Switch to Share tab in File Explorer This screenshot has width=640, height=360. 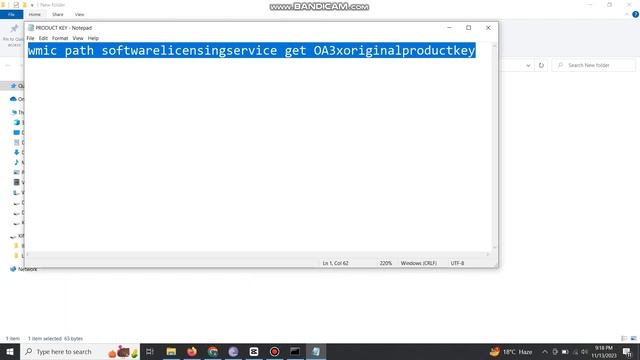tap(58, 14)
